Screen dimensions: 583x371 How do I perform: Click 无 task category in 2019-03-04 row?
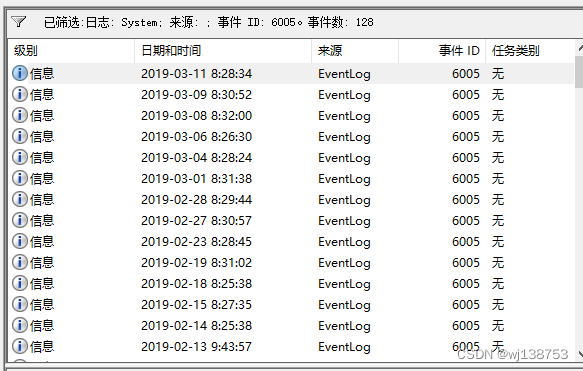[x=498, y=157]
